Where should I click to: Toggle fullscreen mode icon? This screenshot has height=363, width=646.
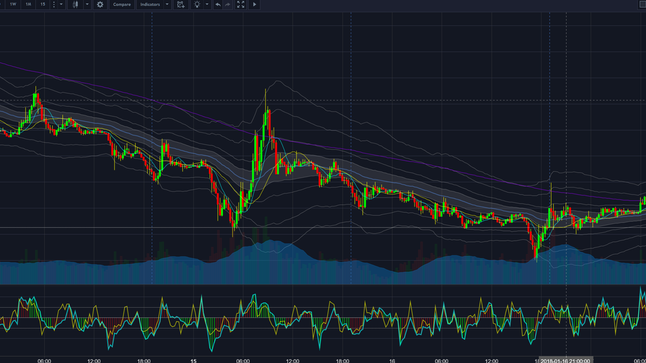click(x=241, y=4)
